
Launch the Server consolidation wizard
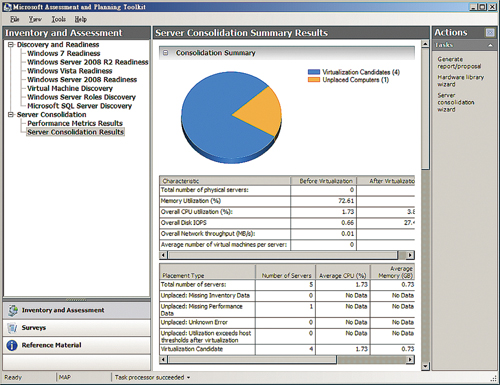click(456, 102)
